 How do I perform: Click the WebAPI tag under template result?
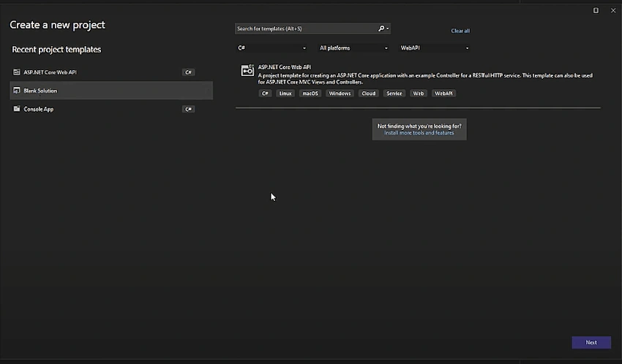tap(443, 94)
